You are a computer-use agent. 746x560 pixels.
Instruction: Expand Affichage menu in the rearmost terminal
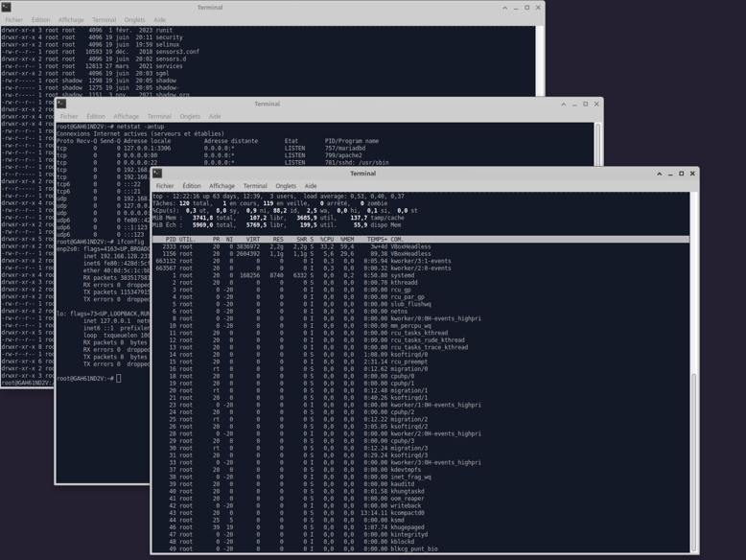71,19
